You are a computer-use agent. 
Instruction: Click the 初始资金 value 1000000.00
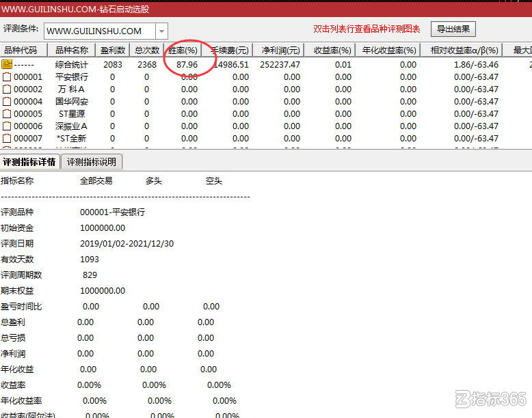[x=103, y=228]
